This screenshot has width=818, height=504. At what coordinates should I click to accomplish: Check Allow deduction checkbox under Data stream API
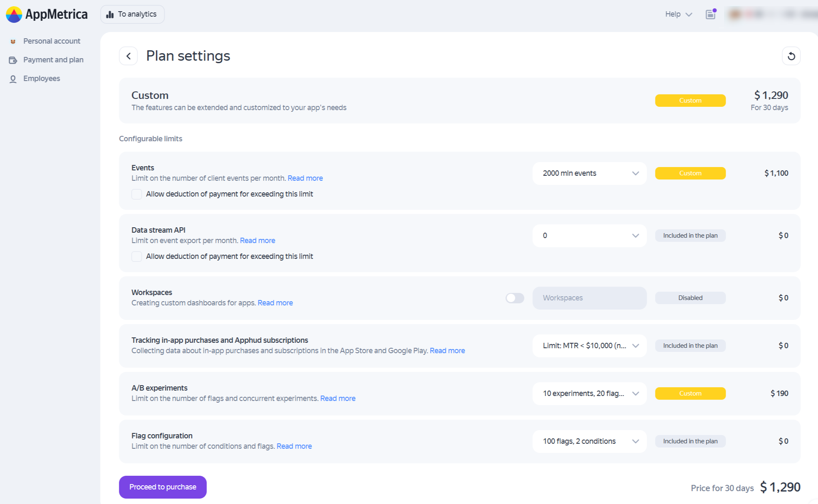click(x=137, y=256)
